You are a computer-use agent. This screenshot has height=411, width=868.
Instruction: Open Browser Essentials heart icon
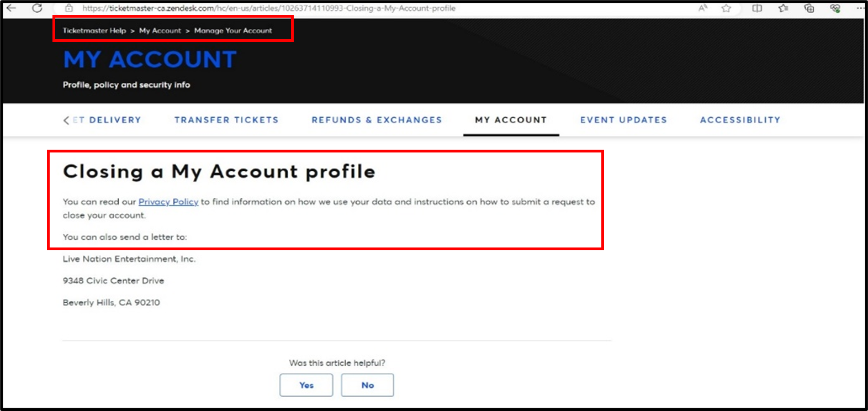pos(835,8)
